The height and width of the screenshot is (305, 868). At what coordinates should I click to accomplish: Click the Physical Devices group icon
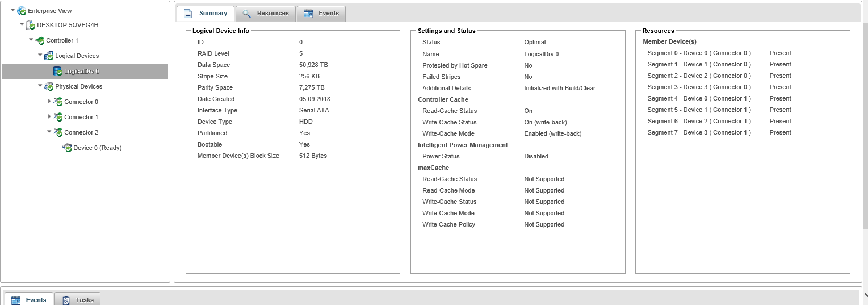coord(49,86)
